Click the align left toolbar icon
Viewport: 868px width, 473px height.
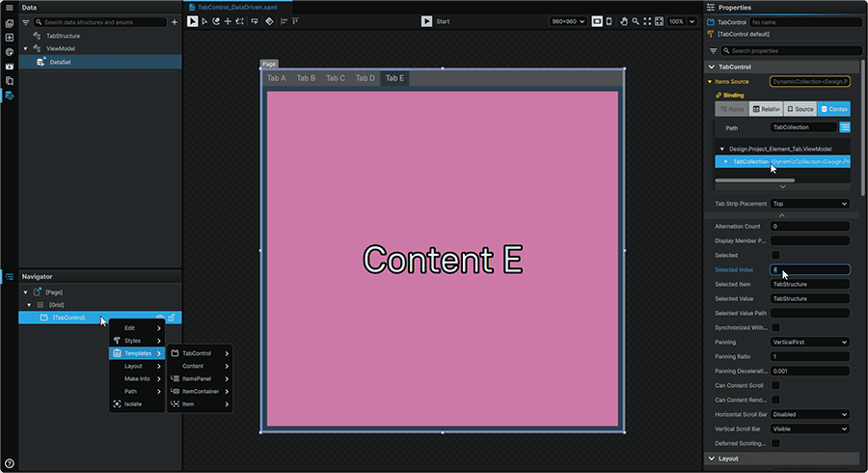[x=284, y=21]
